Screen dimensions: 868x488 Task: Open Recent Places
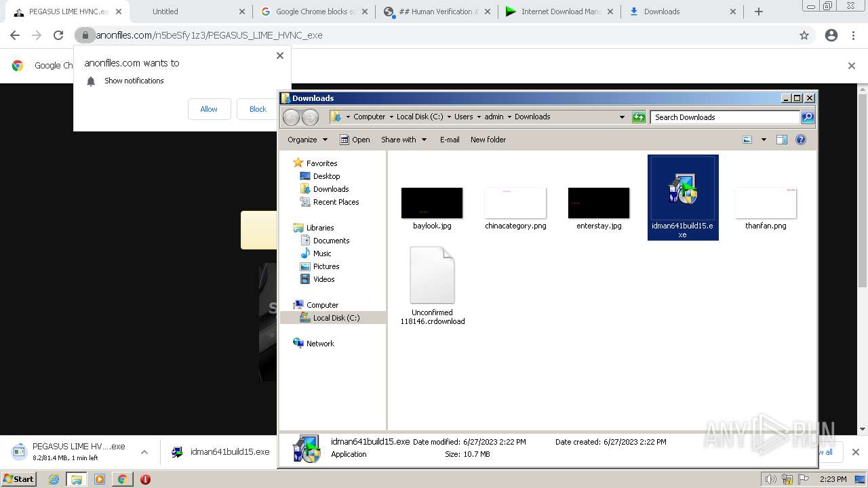pyautogui.click(x=336, y=202)
